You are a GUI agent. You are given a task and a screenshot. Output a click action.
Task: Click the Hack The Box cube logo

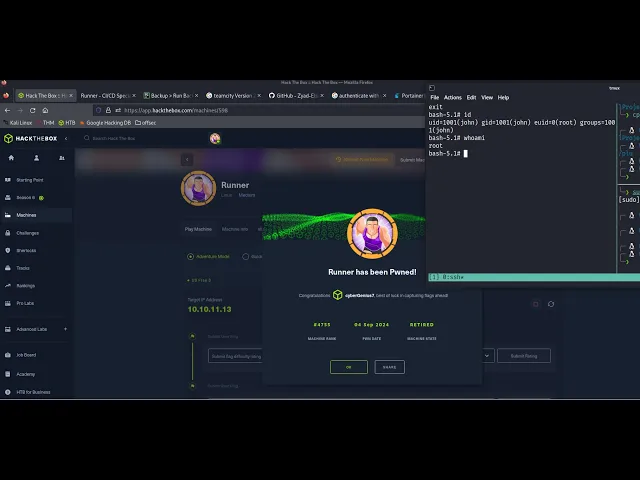click(8, 138)
